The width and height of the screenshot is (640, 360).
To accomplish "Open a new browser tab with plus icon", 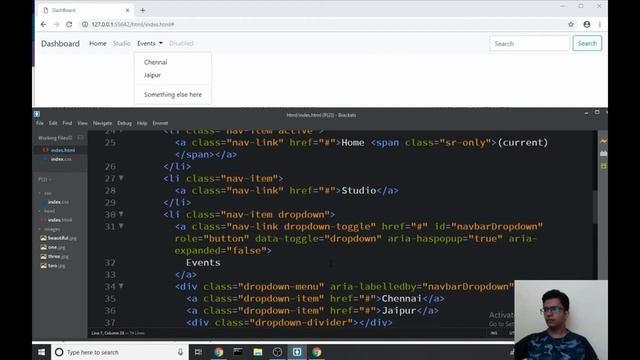I will point(142,10).
